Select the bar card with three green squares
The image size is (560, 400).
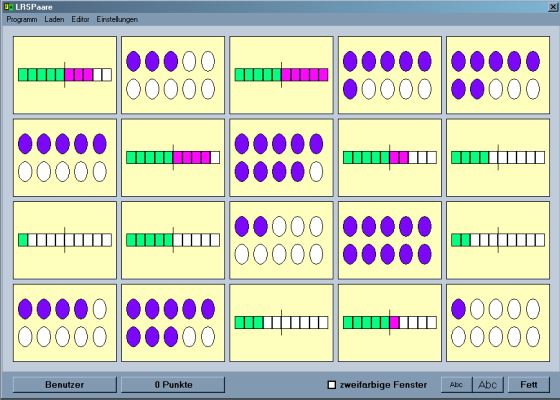[x=281, y=323]
